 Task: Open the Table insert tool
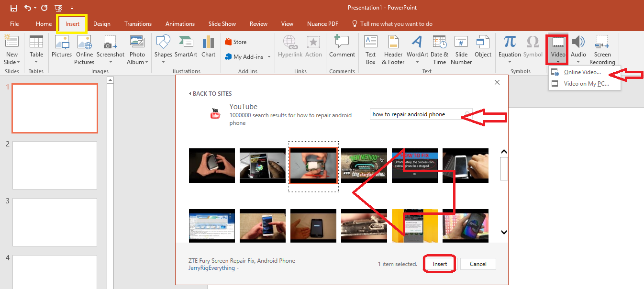click(36, 50)
